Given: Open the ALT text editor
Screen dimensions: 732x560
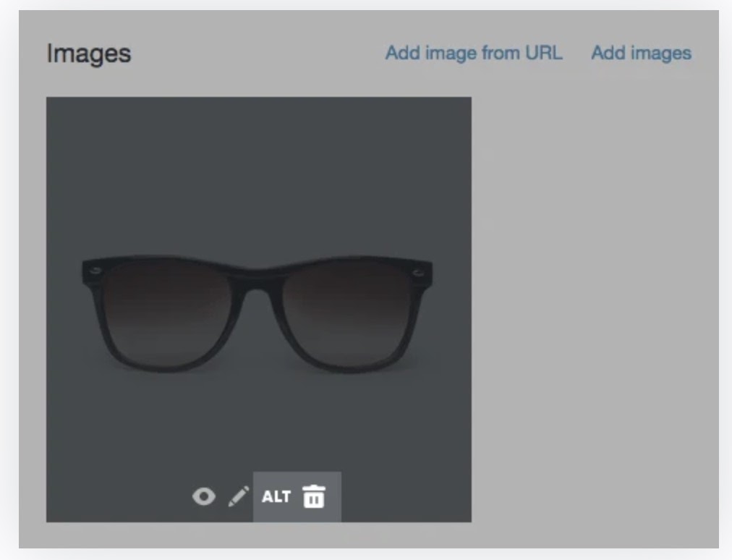Looking at the screenshot, I should (x=276, y=496).
